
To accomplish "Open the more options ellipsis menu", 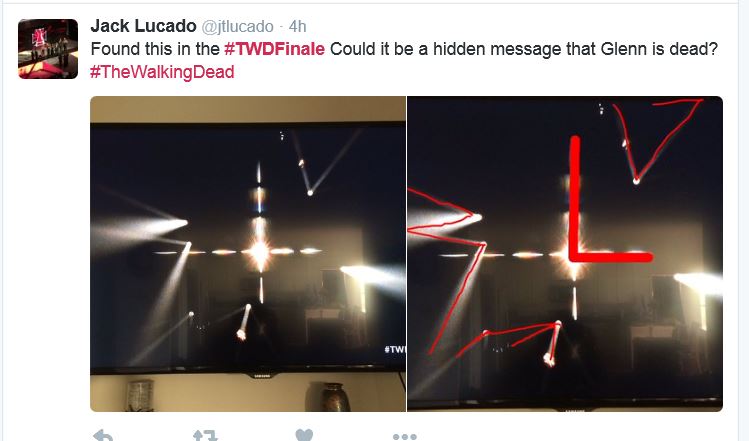I will click(405, 436).
